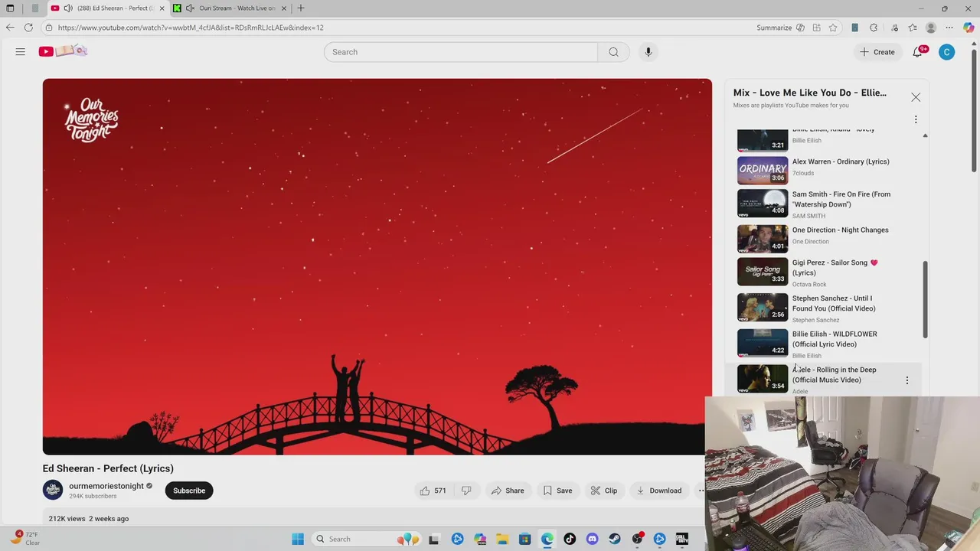Click the video title Ed Sheeran - Perfect (Lyrics)
Screen dimensions: 980x551
108,468
